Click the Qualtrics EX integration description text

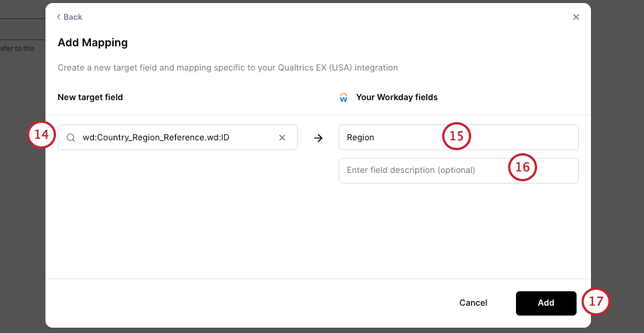[x=227, y=68]
